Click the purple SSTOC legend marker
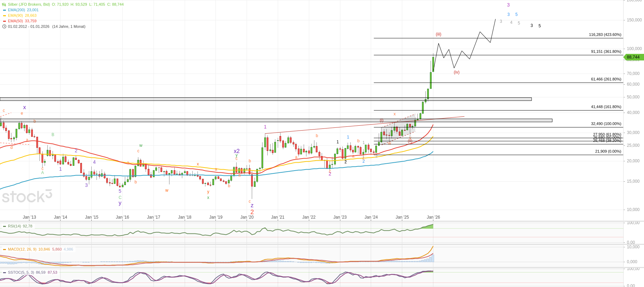Screen dimensions: 644x287 (x=4, y=272)
